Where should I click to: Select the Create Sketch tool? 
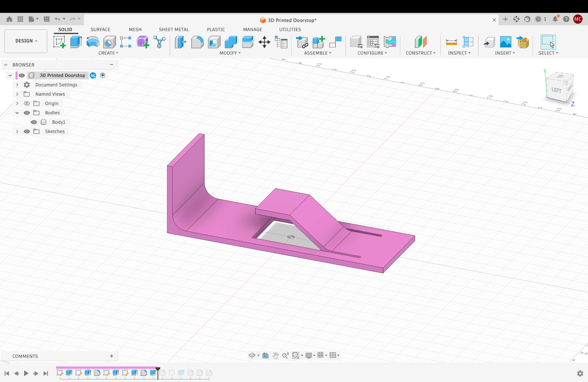click(x=59, y=42)
